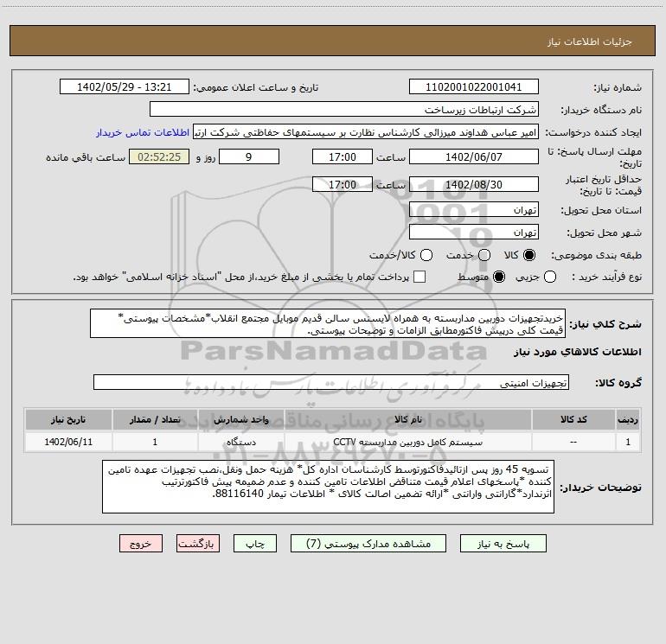Click the اطلاعات کالاهای مورد نیاز heading

pos(578,353)
